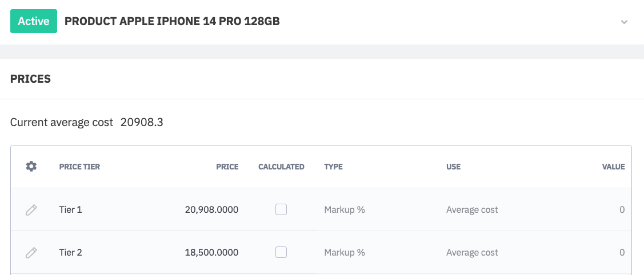Enable the Calculated checkbox for Tier 1
Viewport: 644px width, 275px height.
(x=281, y=209)
